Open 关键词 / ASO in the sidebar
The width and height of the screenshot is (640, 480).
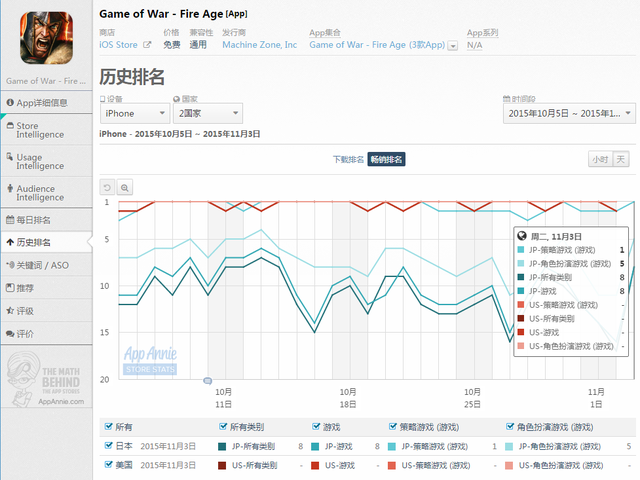tap(46, 265)
